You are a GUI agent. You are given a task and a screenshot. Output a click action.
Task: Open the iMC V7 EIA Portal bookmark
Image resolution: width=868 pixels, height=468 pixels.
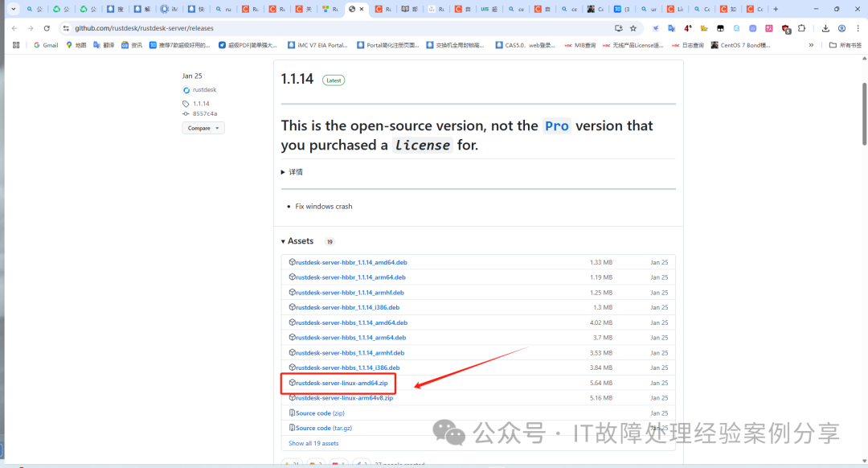tap(317, 45)
